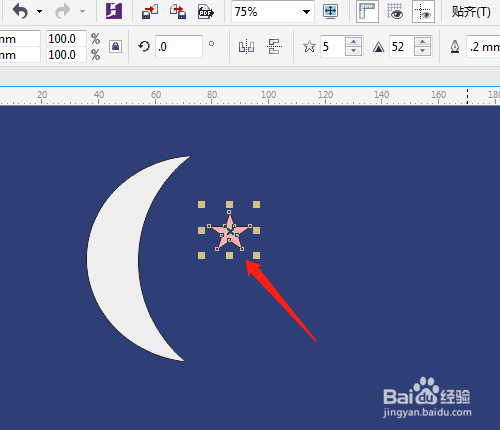Open the undo history dropdown arrow
The width and height of the screenshot is (500, 430).
[x=39, y=12]
